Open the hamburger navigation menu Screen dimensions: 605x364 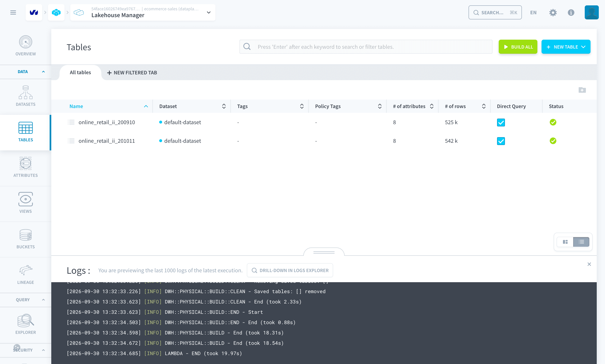click(x=13, y=13)
